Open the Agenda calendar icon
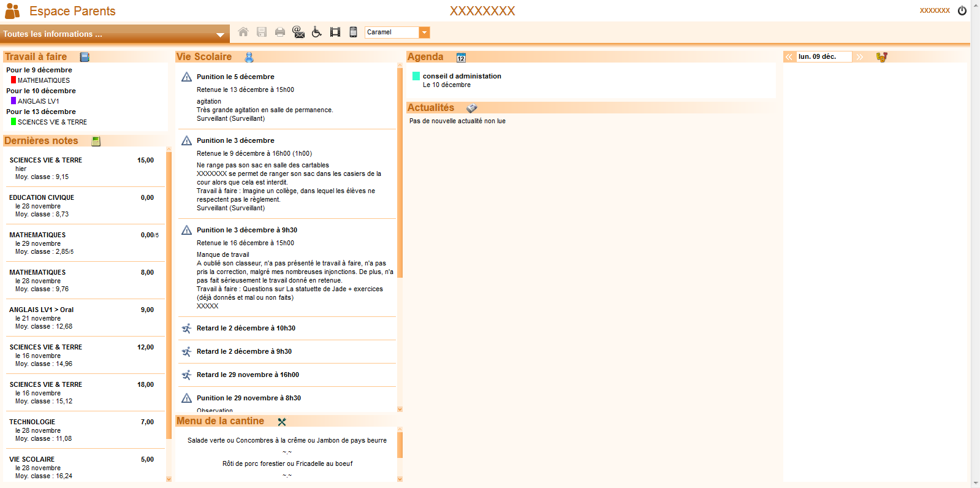The width and height of the screenshot is (980, 488). tap(461, 57)
